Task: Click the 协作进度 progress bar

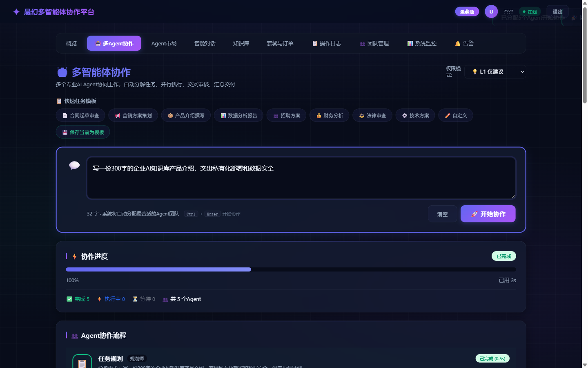Action: point(291,269)
